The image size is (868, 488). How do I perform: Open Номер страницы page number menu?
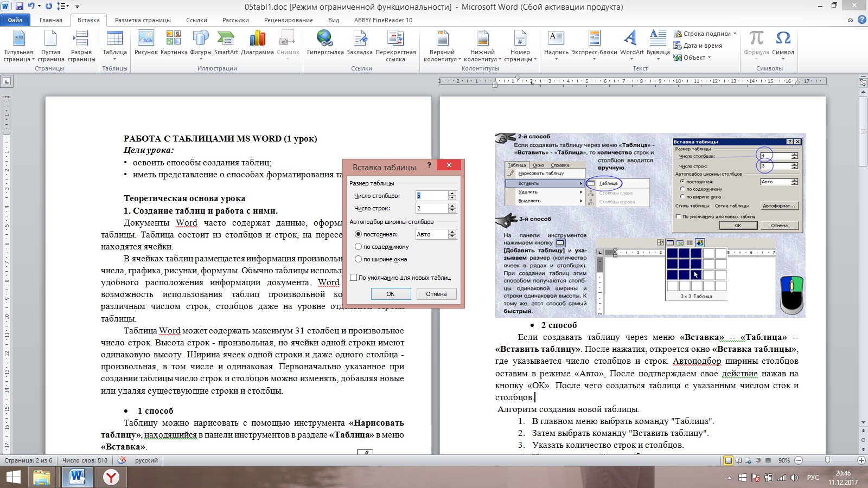coord(520,46)
